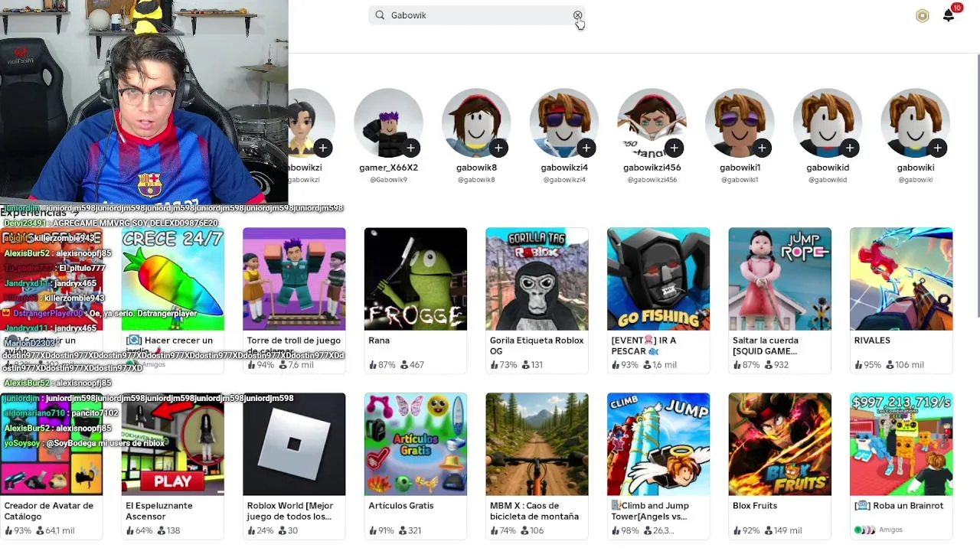This screenshot has height=551, width=980.
Task: Click the Blox Fruits title text
Action: click(755, 506)
